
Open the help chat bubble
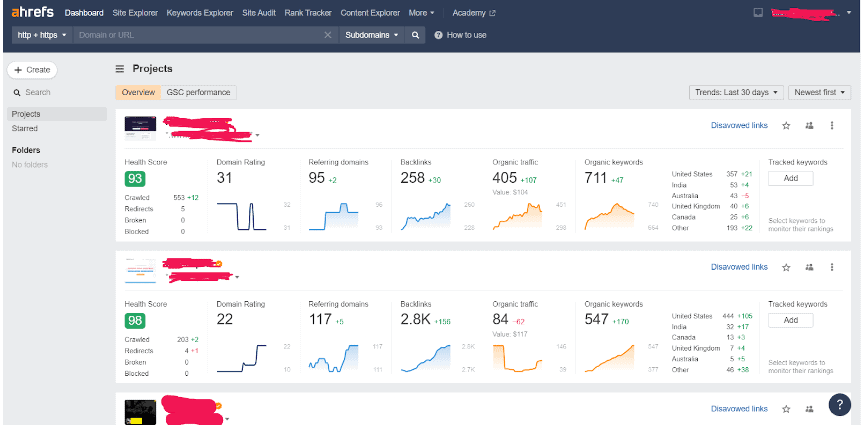pos(840,404)
